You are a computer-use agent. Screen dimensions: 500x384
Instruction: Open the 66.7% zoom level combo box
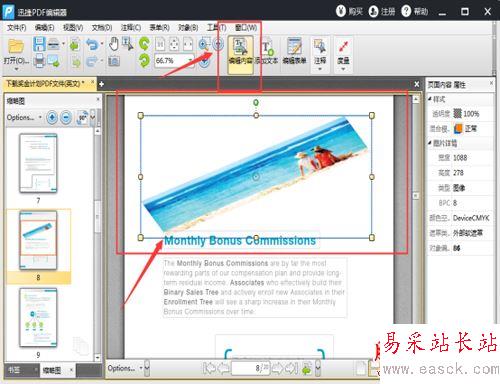tap(174, 61)
